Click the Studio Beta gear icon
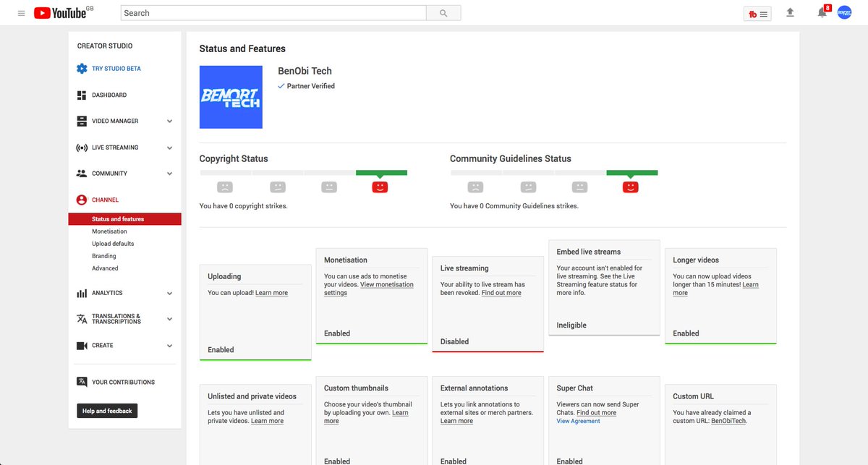 pos(82,69)
